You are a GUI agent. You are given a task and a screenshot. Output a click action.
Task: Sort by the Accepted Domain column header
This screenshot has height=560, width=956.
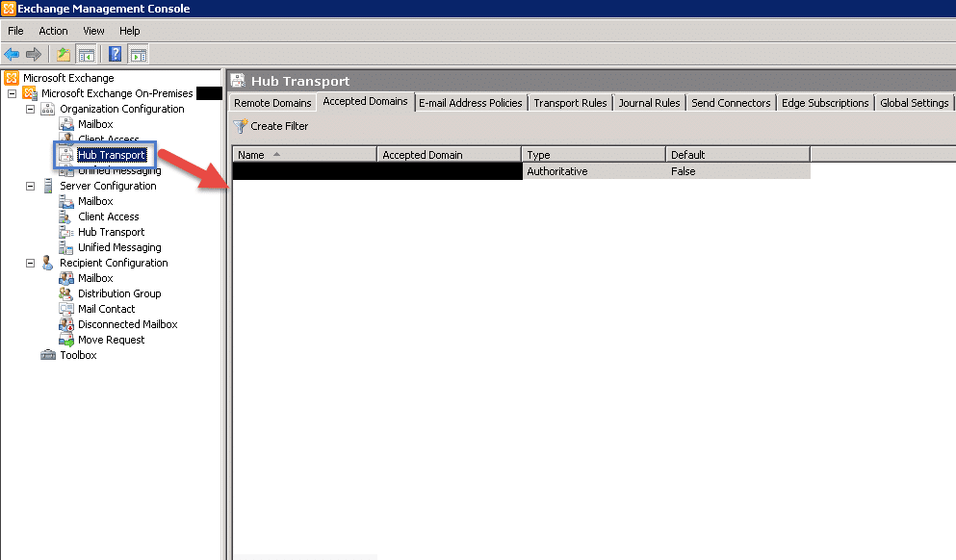(450, 155)
